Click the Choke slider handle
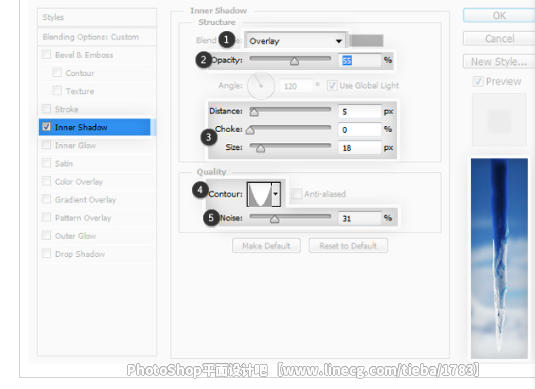 [250, 130]
